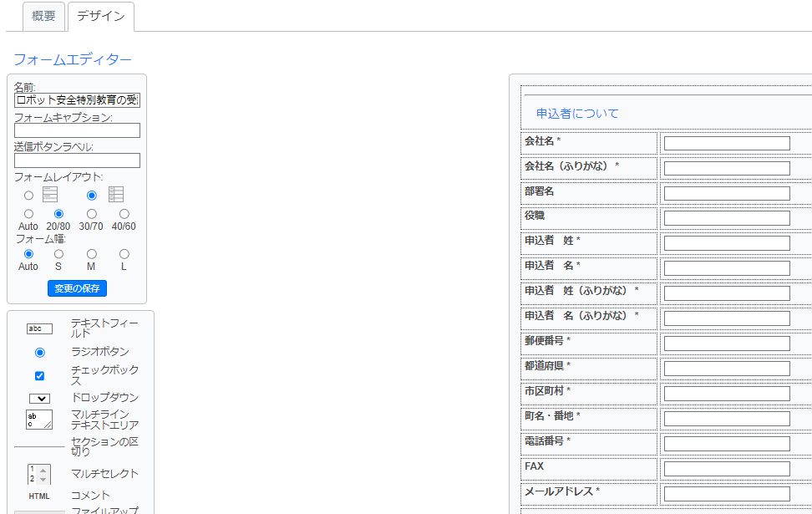The image size is (812, 514).
Task: Pick the Multiline Text Area element icon
Action: (39, 420)
